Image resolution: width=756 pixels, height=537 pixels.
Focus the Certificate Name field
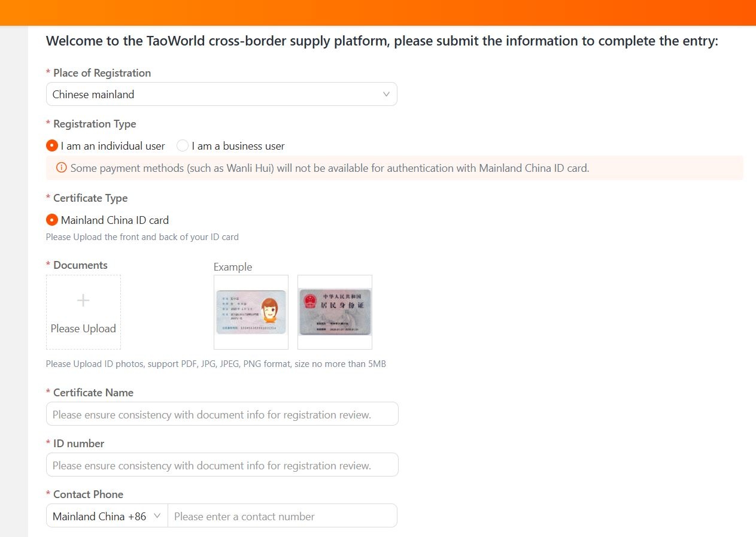pyautogui.click(x=221, y=414)
